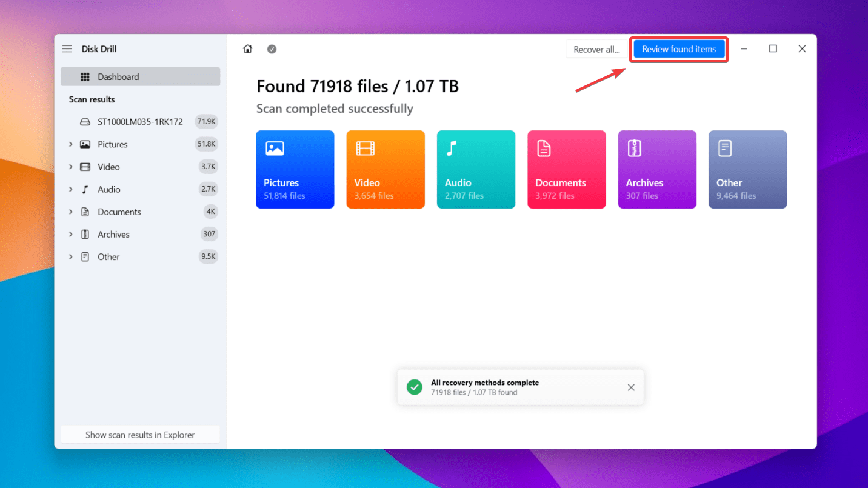Click the music note on Audio card
The height and width of the screenshot is (488, 868).
point(451,148)
